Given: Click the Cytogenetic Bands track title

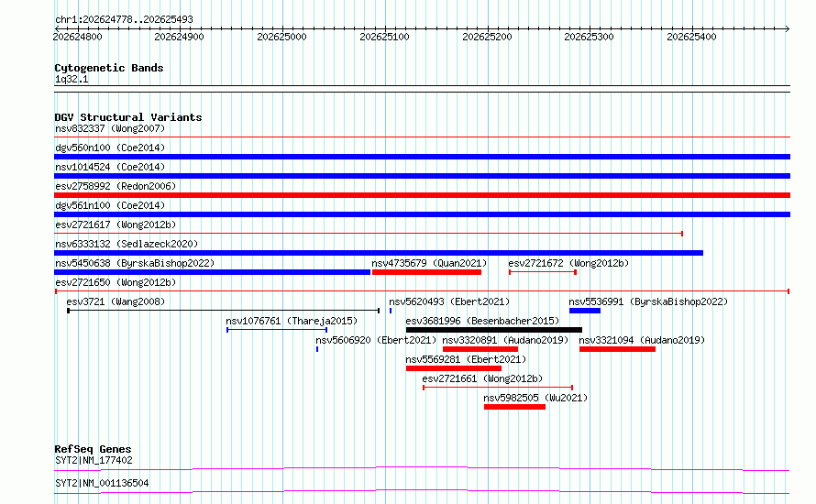Looking at the screenshot, I should pyautogui.click(x=109, y=68).
